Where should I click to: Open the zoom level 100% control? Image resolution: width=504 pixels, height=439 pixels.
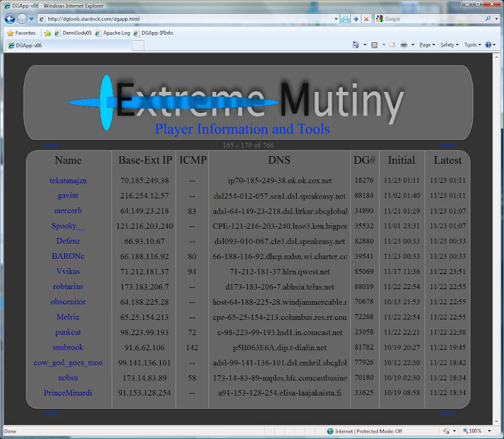472,431
